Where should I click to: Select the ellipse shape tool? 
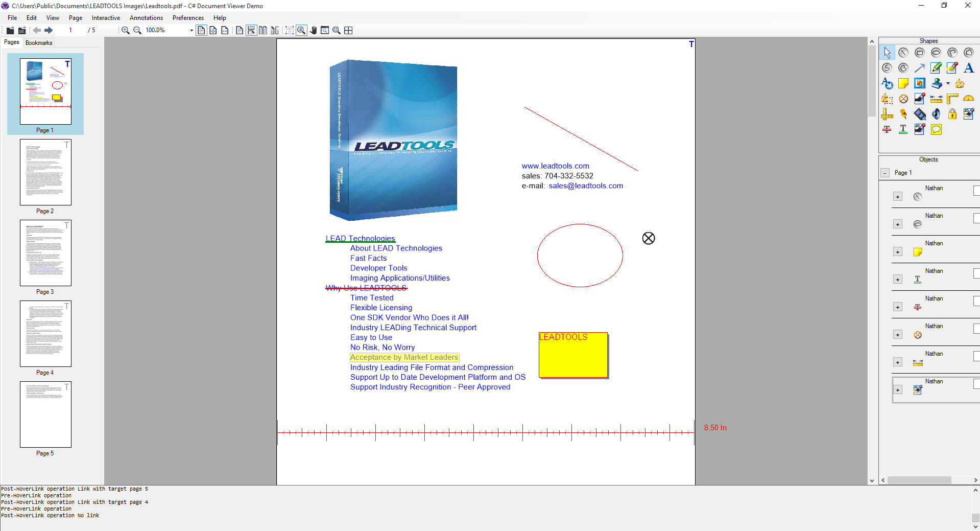tap(936, 53)
